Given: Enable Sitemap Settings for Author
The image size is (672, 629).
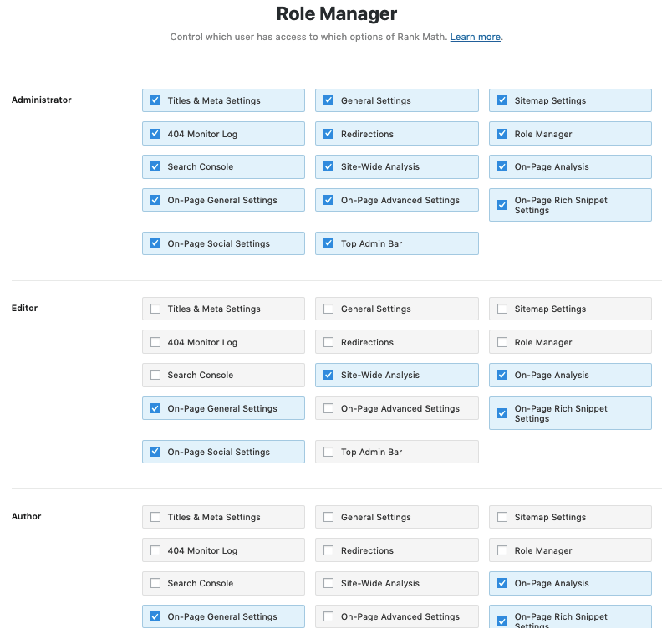Looking at the screenshot, I should (x=501, y=516).
